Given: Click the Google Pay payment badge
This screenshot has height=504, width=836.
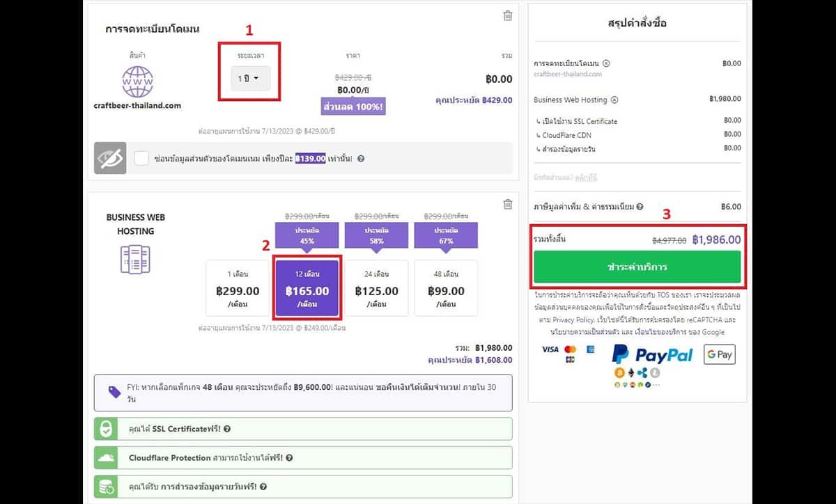Looking at the screenshot, I should tap(719, 354).
